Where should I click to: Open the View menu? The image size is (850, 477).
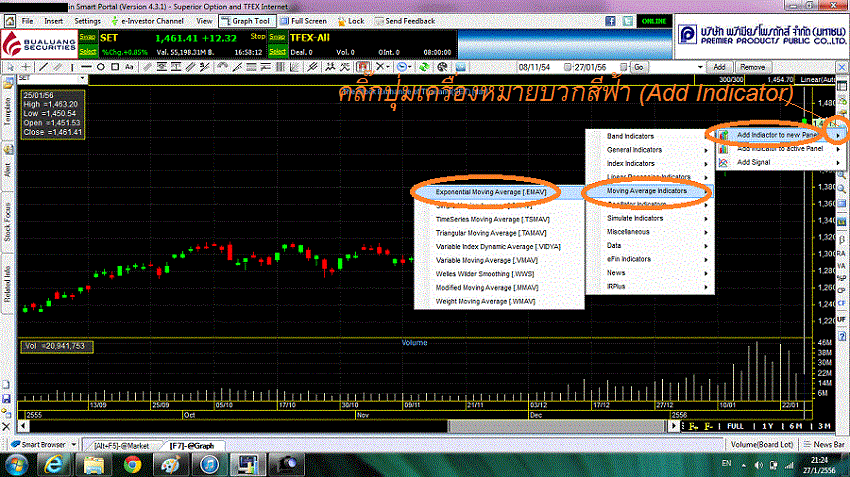204,21
